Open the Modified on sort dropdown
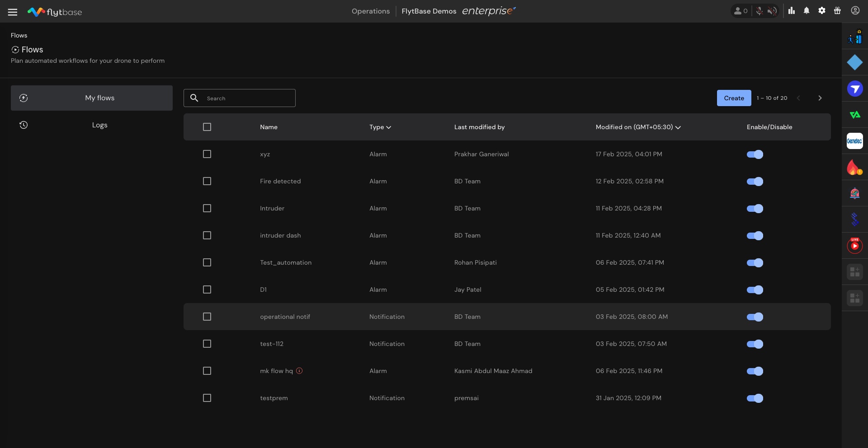Viewport: 868px width, 448px height. pyautogui.click(x=678, y=127)
